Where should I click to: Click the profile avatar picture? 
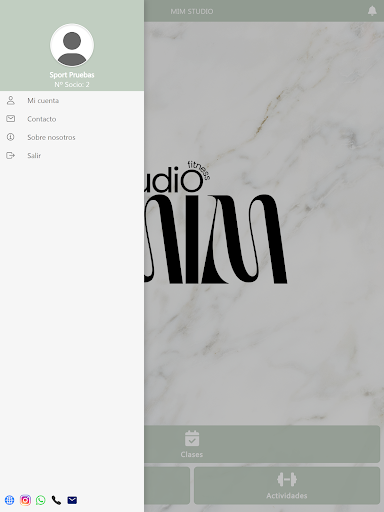coord(72,45)
